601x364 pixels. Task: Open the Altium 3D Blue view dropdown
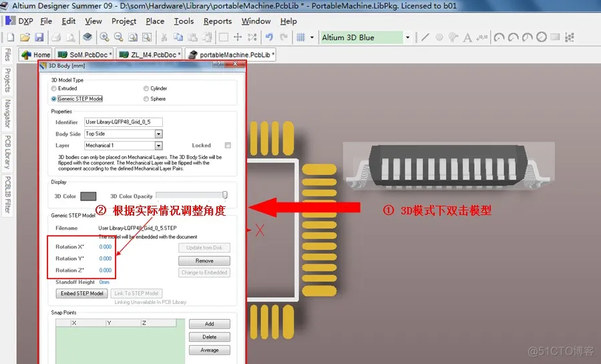[x=408, y=37]
